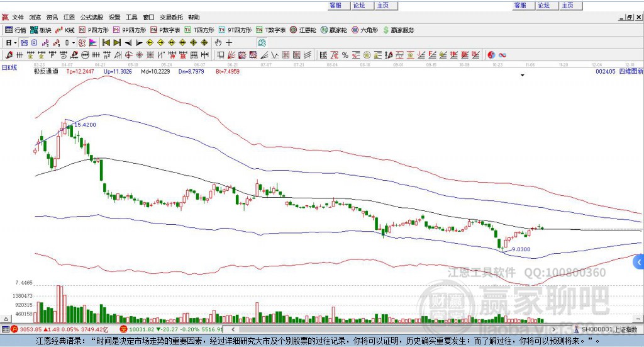
Task: Toggle the 极反通道 channel indicator icon
Action: click(82, 43)
